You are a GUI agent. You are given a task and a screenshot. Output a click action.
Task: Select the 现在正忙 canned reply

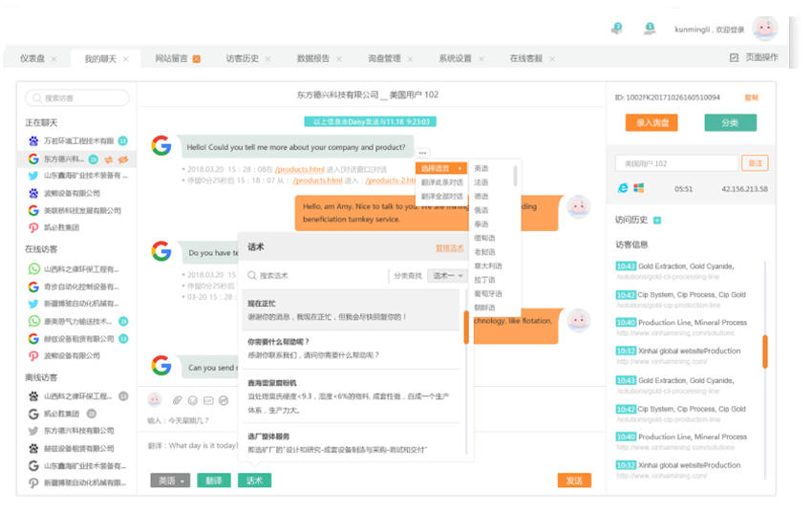[352, 310]
